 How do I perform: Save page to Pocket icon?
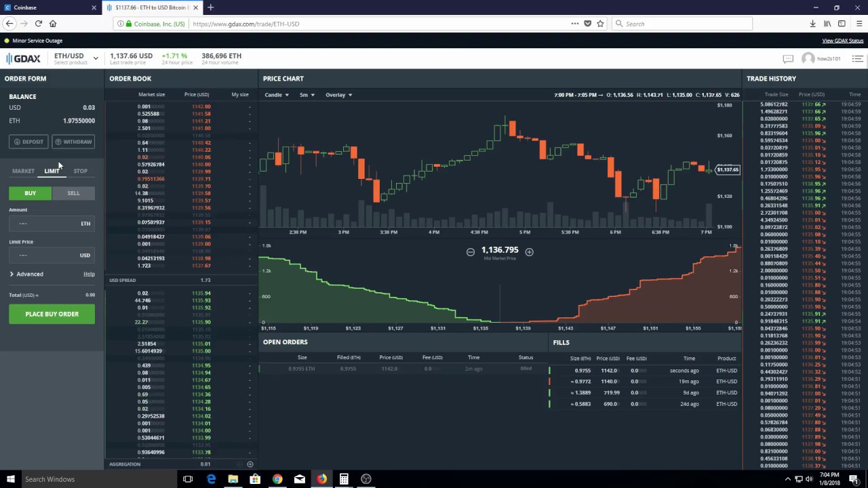point(587,24)
